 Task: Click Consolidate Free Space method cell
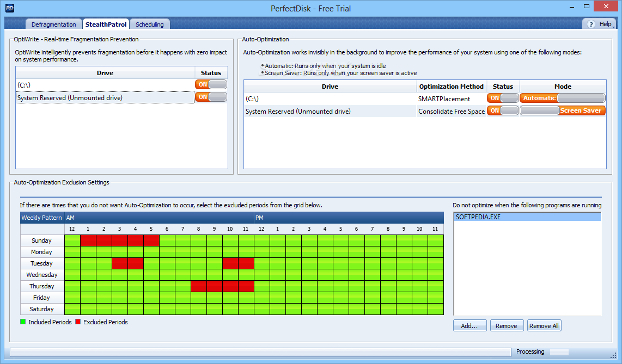click(x=452, y=112)
